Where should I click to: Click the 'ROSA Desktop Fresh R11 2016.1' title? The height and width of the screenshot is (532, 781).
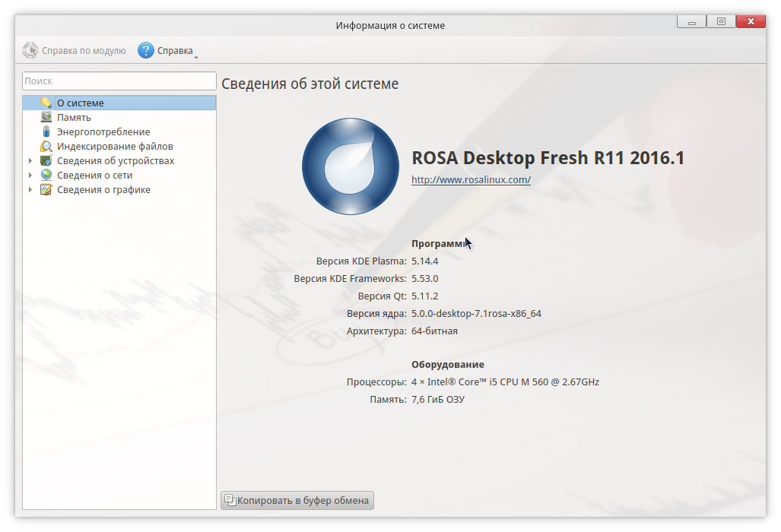[x=548, y=158]
